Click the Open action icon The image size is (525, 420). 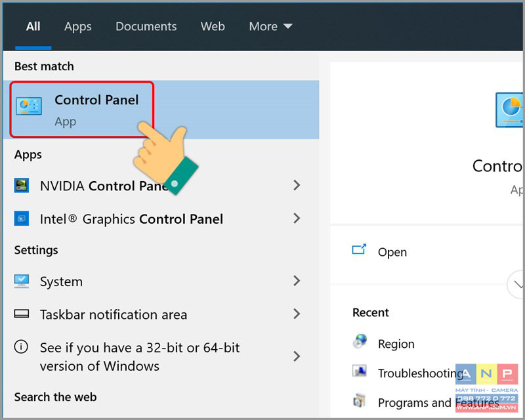[x=359, y=249]
